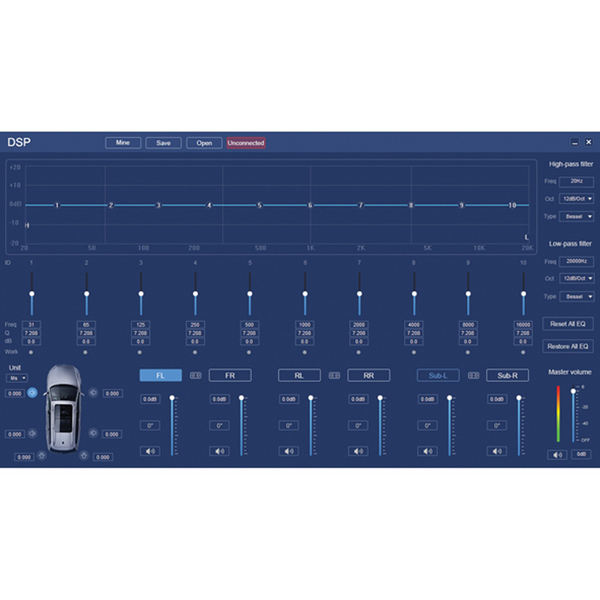This screenshot has width=600, height=600.
Task: Click the high-pass filter Freq input field
Action: tap(576, 181)
